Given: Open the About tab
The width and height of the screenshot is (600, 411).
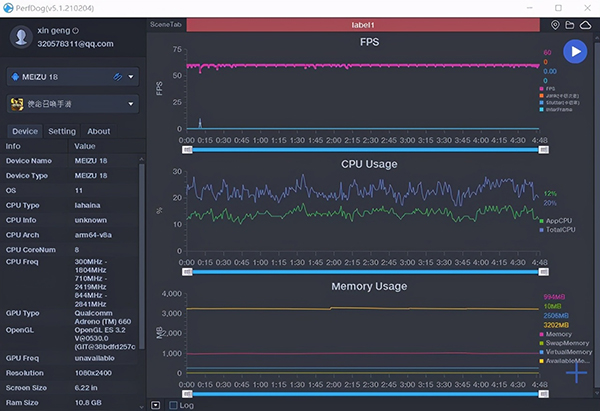Looking at the screenshot, I should (99, 131).
